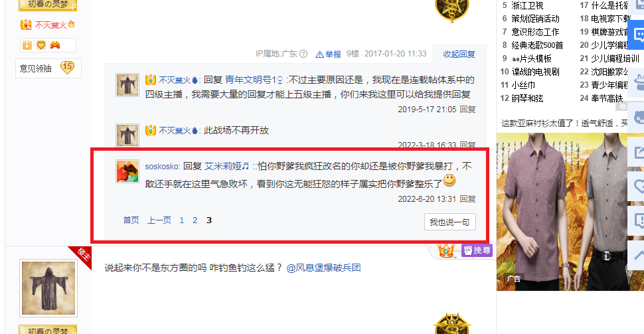Viewport: 644px width, 334px height.
Task: Click the hooded figure avatar of the poster
Action: click(48, 288)
